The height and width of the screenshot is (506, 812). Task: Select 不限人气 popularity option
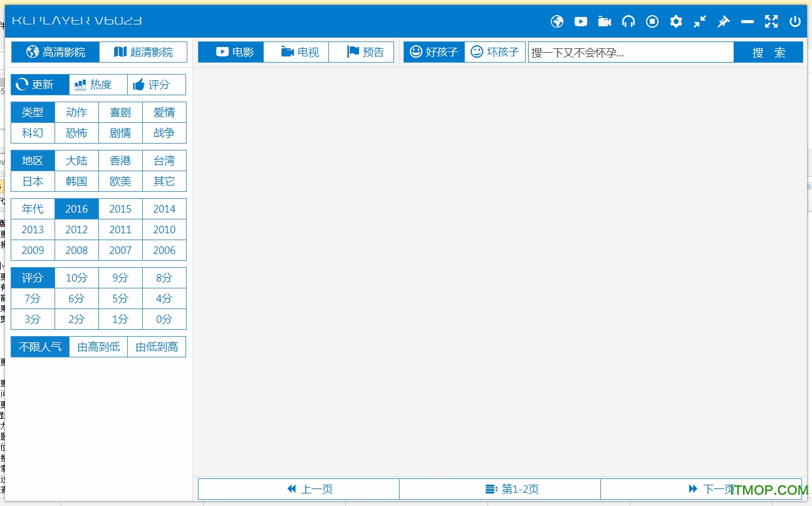[40, 347]
